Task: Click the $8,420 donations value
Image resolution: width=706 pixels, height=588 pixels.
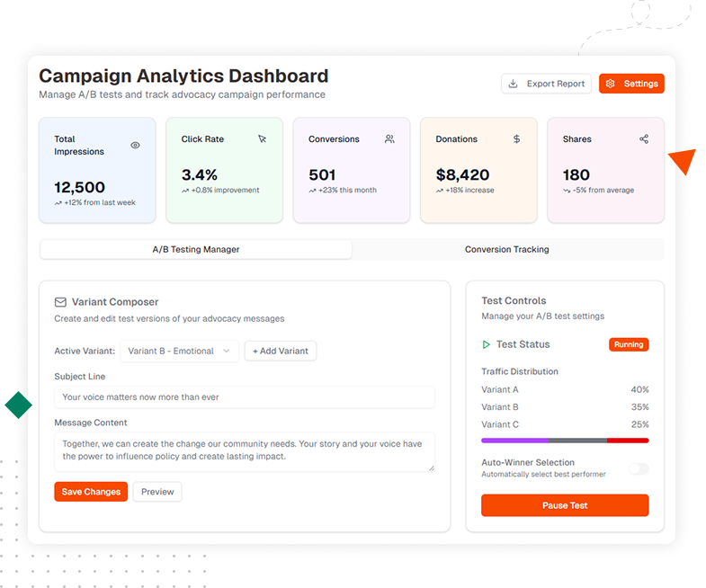Action: click(462, 174)
